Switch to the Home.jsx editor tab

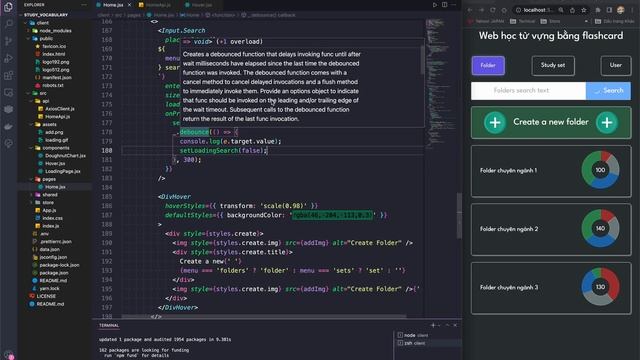pos(113,5)
